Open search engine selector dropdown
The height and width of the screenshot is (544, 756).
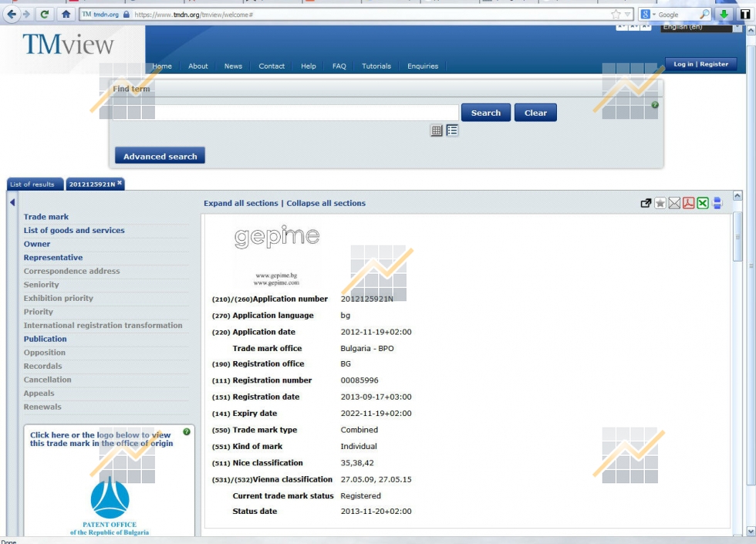pyautogui.click(x=648, y=15)
